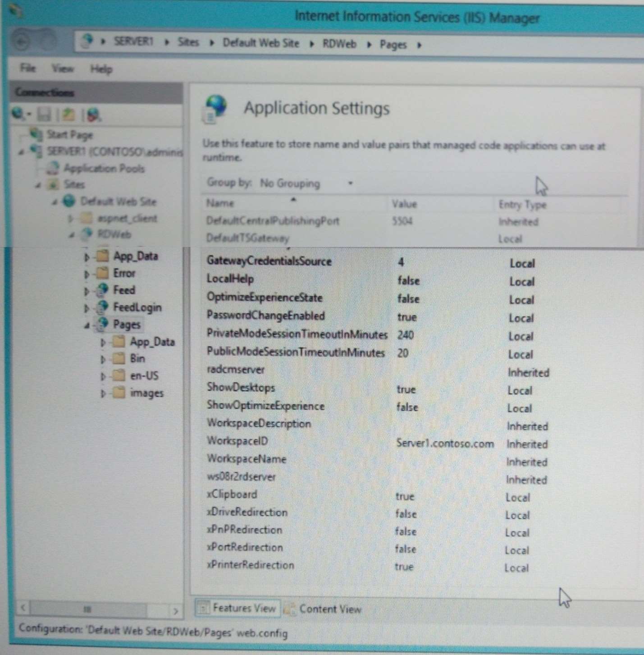The image size is (644, 655).
Task: Click the Bin folder icon
Action: [119, 358]
